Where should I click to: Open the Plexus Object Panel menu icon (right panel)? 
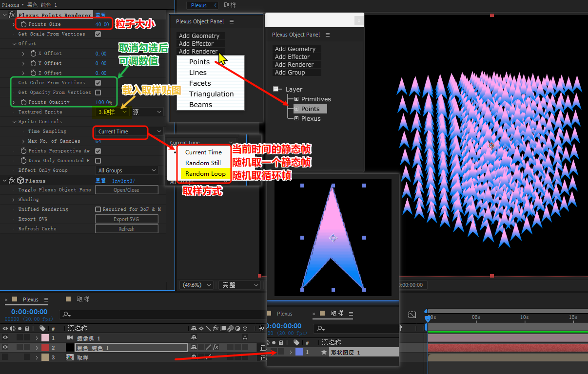tap(328, 35)
